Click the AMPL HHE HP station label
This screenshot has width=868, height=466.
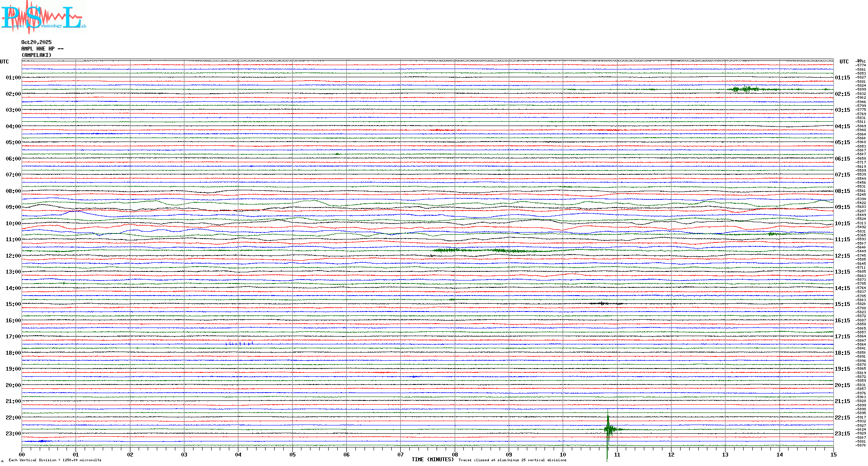(42, 49)
